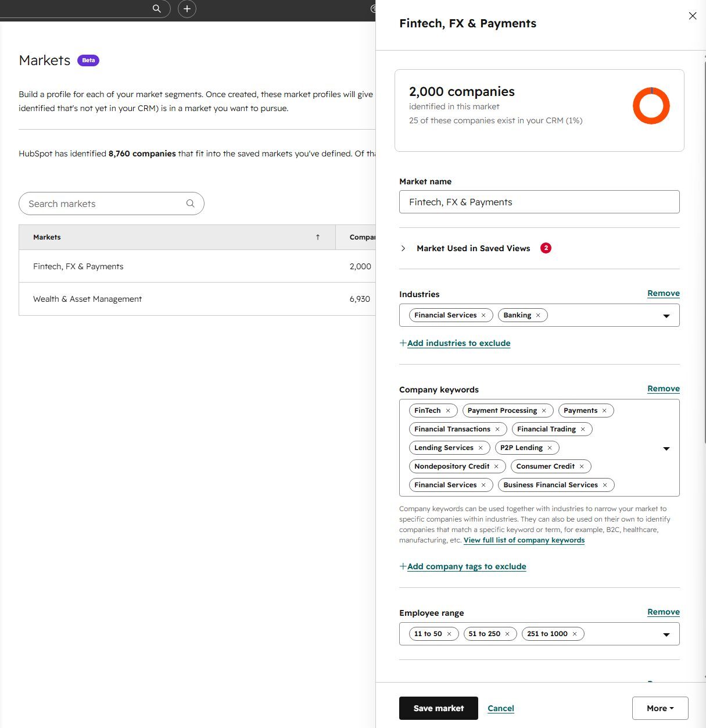Click the Market name input field
Image resolution: width=706 pixels, height=728 pixels.
click(x=539, y=202)
